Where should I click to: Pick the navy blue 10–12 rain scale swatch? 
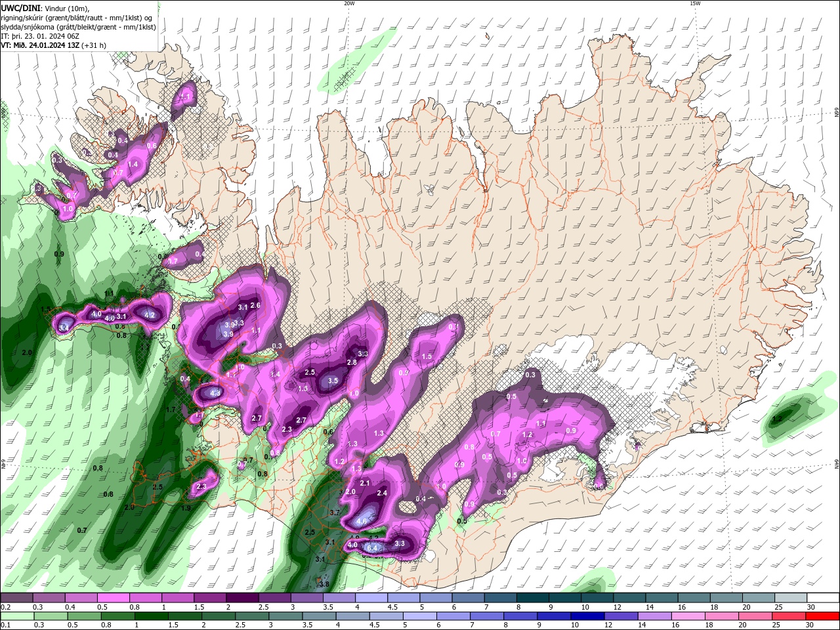tap(586, 616)
